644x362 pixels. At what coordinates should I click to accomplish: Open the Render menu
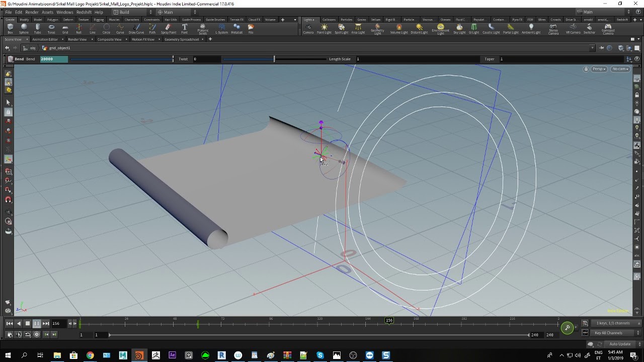point(32,12)
